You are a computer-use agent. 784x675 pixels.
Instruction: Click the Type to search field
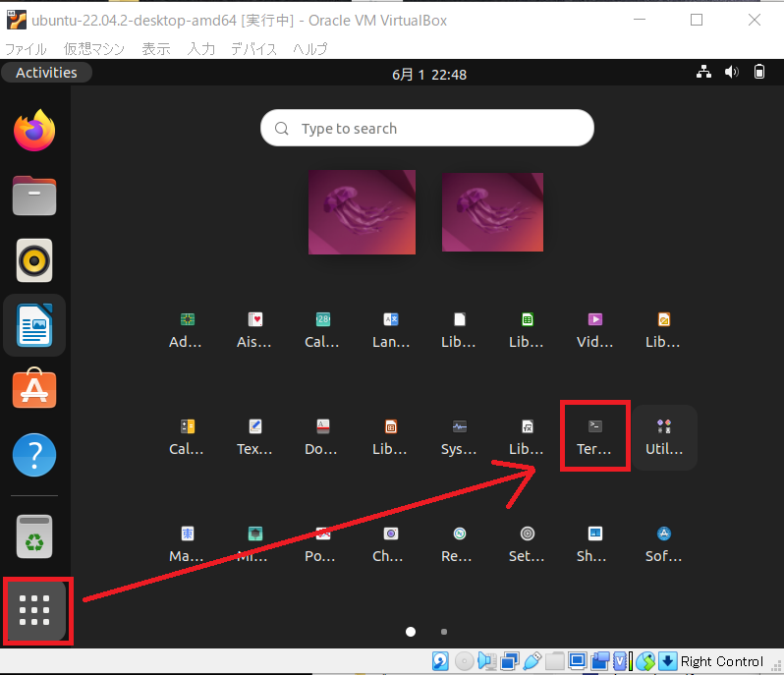(x=427, y=128)
